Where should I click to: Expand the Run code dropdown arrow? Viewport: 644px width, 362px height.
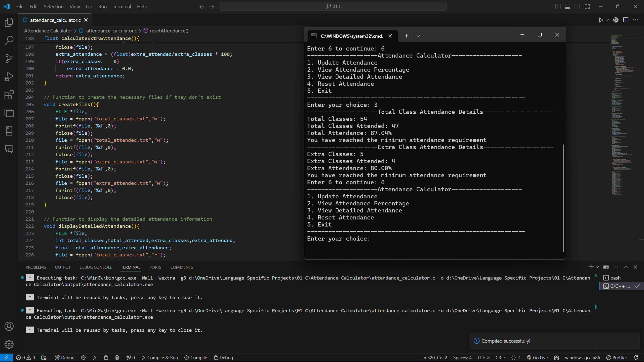click(x=607, y=20)
